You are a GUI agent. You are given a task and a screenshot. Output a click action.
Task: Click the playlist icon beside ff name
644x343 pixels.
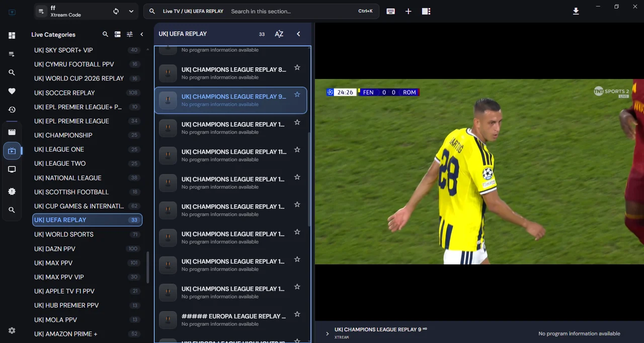41,11
